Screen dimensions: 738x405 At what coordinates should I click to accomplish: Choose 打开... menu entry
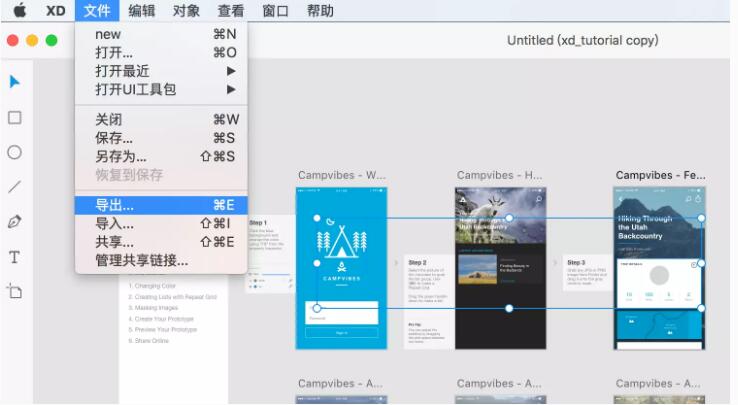click(x=161, y=53)
